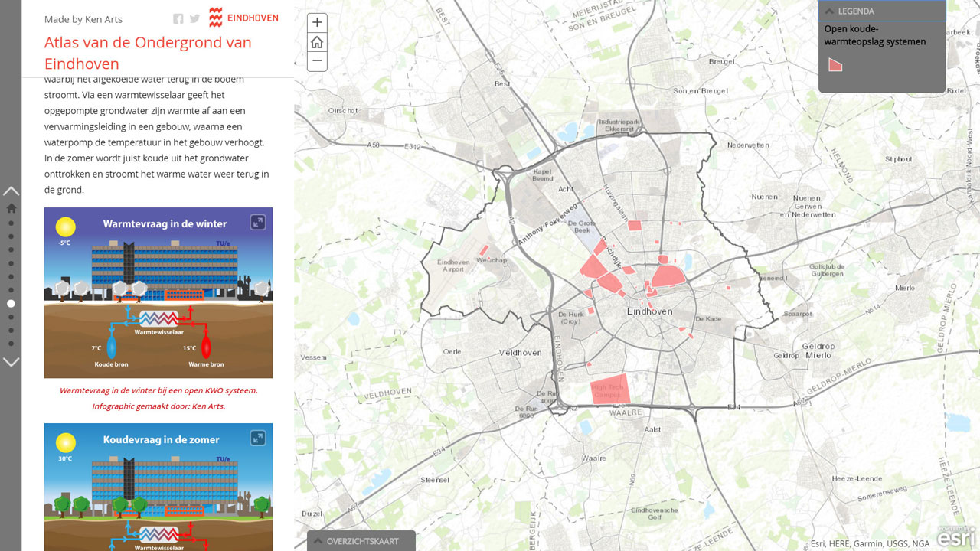Reset map to home extent
This screenshot has width=980, height=551.
317,42
